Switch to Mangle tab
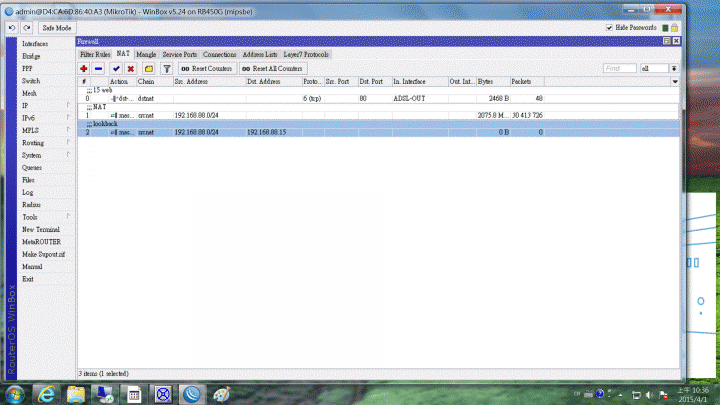This screenshot has height=405, width=720. 146,55
